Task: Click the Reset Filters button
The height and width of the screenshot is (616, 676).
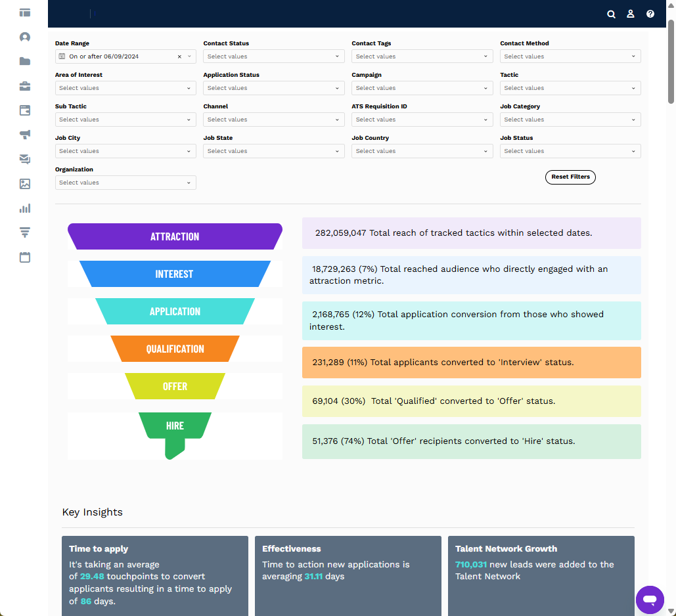Action: pos(570,177)
